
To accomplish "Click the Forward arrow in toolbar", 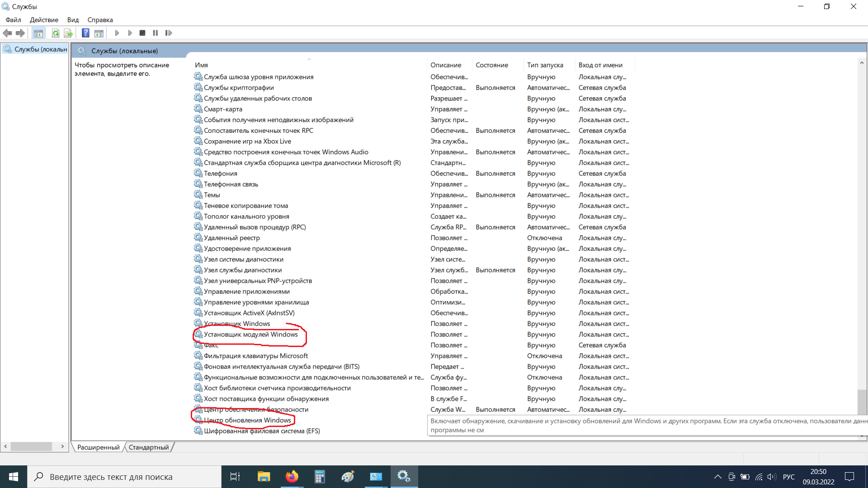I will point(20,33).
